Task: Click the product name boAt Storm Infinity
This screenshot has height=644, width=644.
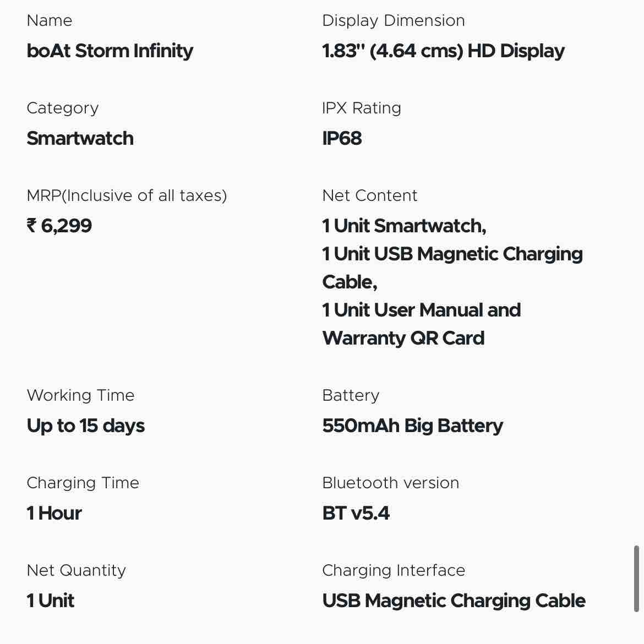Action: tap(110, 51)
